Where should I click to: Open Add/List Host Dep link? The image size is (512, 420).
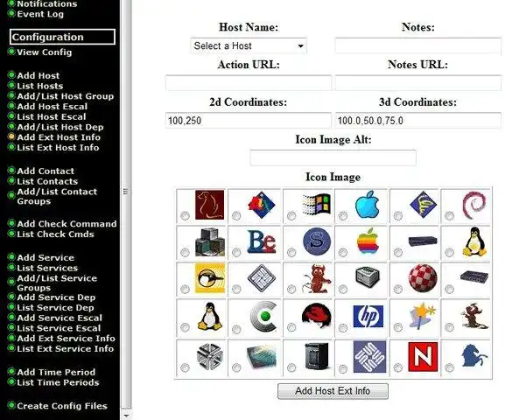click(60, 127)
